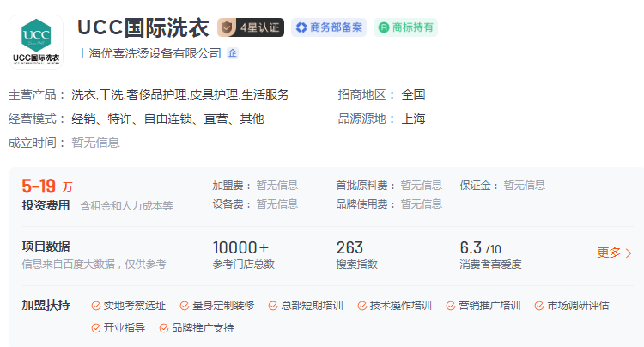Select the 市场调研评估 support text
Screen dimensions: 644x347
(578, 306)
